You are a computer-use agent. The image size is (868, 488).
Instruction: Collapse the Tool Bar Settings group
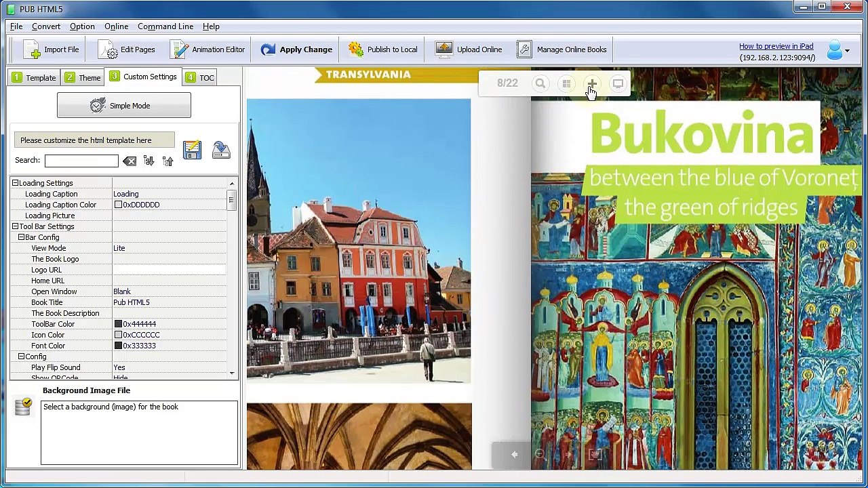[15, 226]
